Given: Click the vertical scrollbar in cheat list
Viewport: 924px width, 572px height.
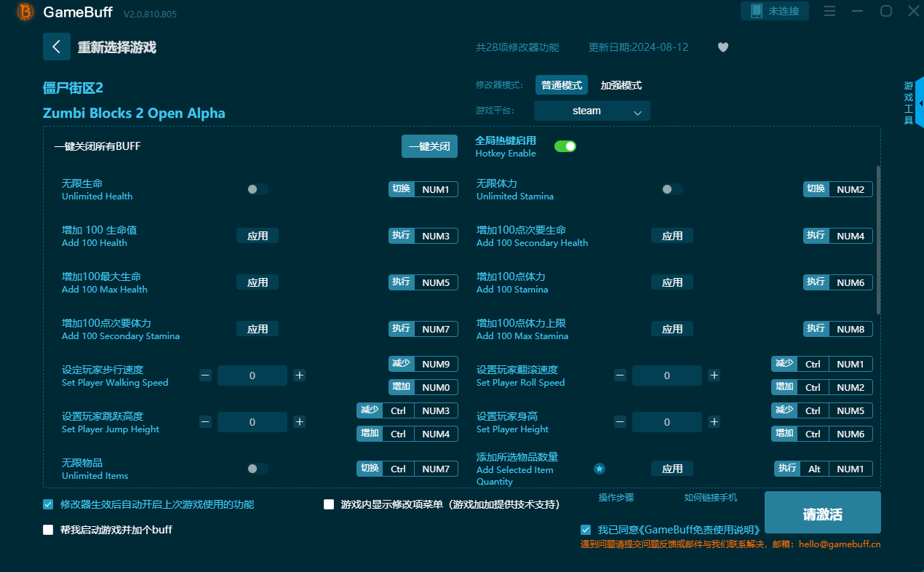Looking at the screenshot, I should [877, 240].
